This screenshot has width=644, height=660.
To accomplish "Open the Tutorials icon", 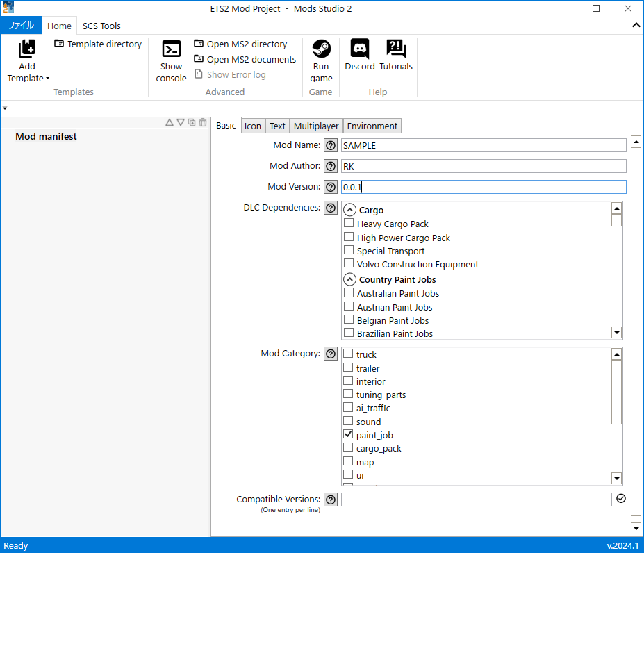I will pos(395,49).
